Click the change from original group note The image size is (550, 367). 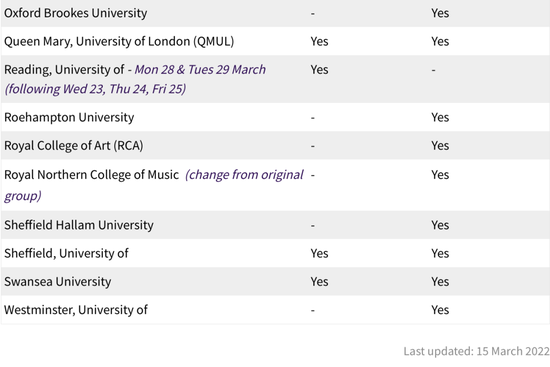154,185
